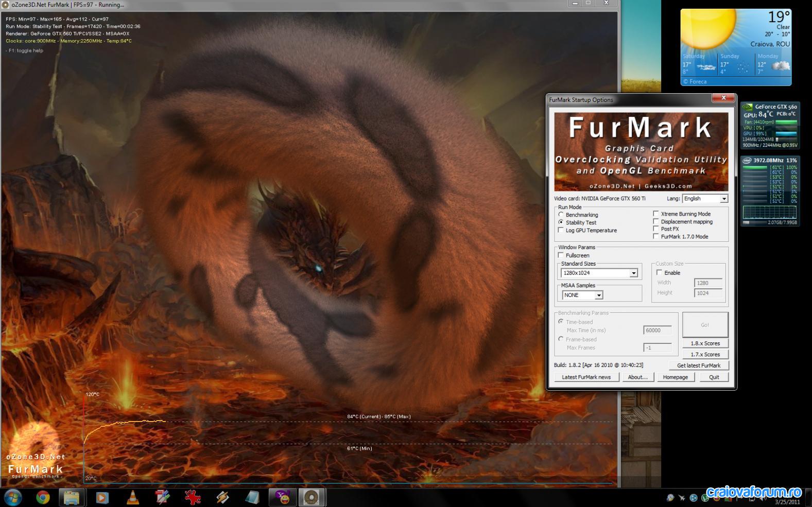The width and height of the screenshot is (812, 507).
Task: Enable FurMark 1.7.0 Mode
Action: tap(656, 236)
